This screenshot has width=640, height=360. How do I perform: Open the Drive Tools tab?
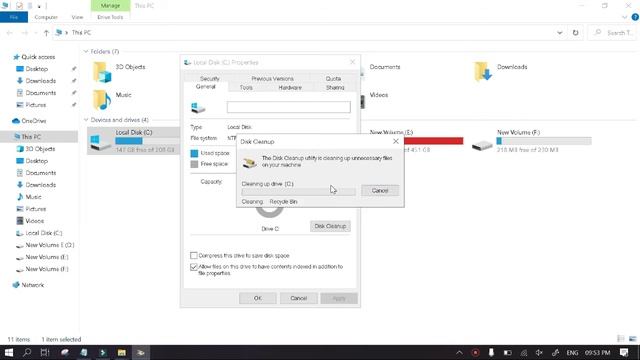click(x=110, y=17)
